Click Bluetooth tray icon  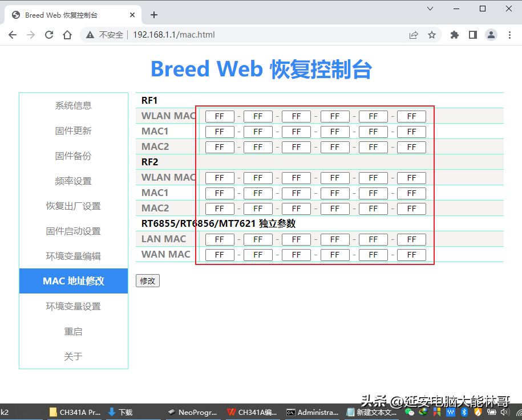click(464, 413)
